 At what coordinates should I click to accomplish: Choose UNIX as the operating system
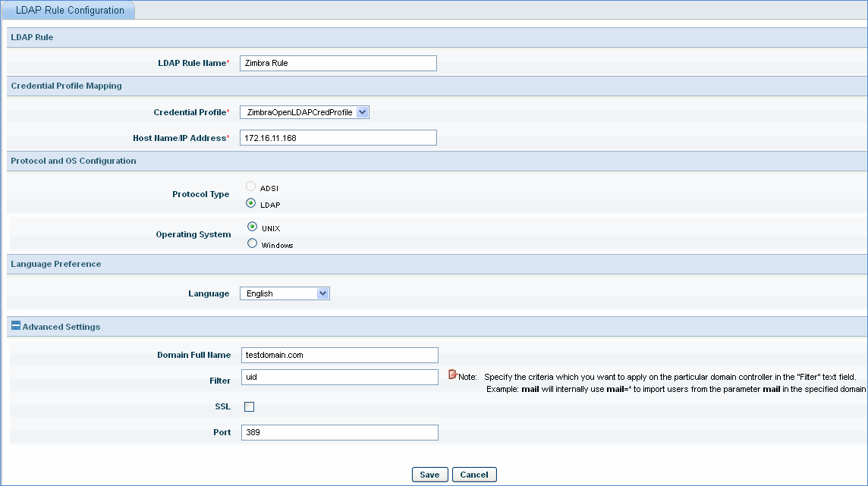click(x=252, y=227)
